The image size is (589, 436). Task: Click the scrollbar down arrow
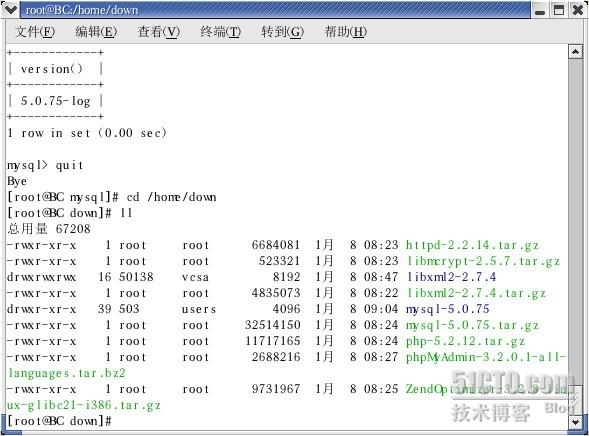pos(575,422)
